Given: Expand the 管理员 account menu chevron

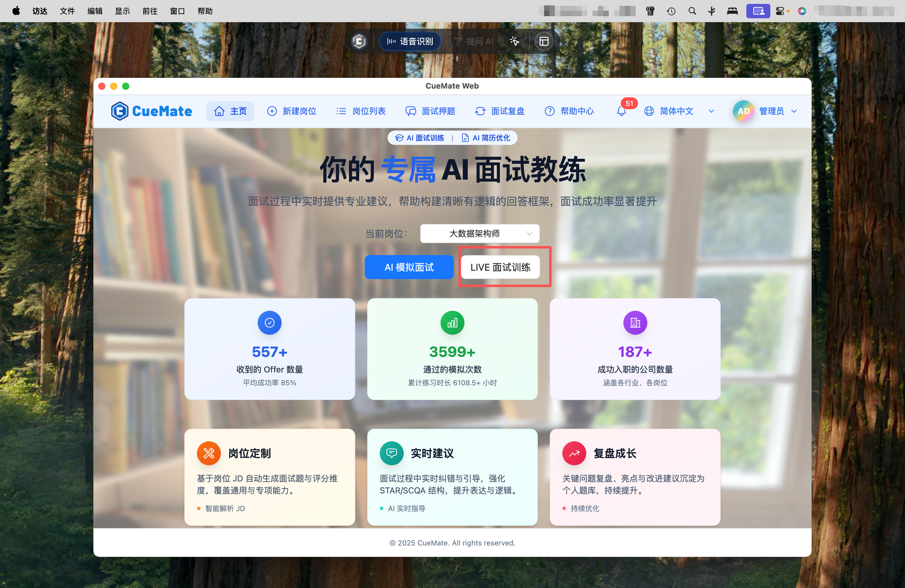Looking at the screenshot, I should point(794,111).
